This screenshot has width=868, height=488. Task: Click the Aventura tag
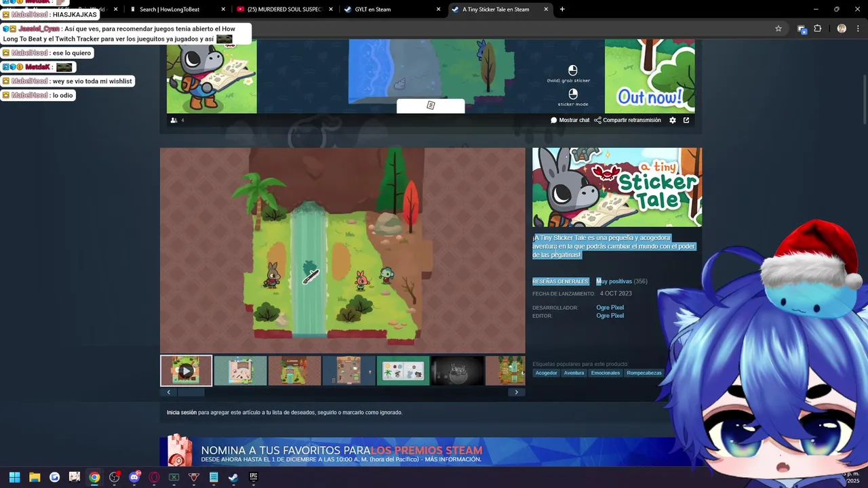tap(574, 373)
